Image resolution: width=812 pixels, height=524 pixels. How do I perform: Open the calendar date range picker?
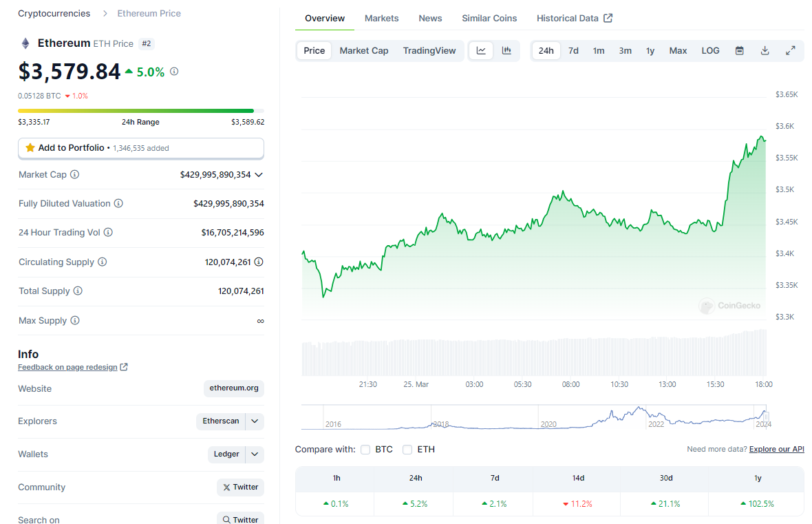coord(740,51)
